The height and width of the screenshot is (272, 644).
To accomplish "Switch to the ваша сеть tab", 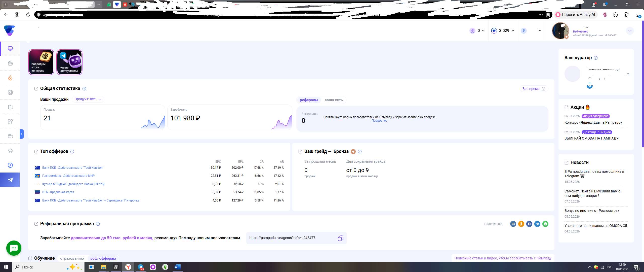I will pos(334,100).
